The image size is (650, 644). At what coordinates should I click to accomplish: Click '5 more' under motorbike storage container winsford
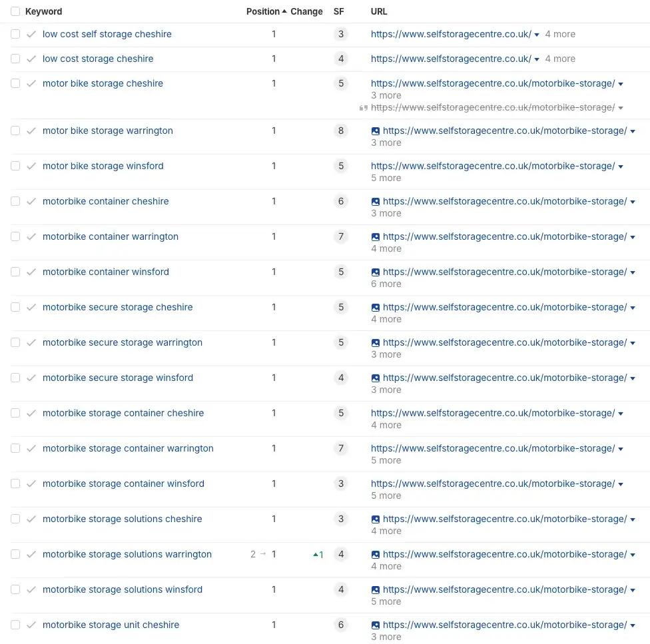click(x=386, y=495)
